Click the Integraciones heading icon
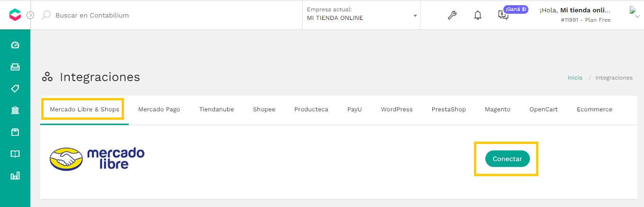 (x=47, y=77)
